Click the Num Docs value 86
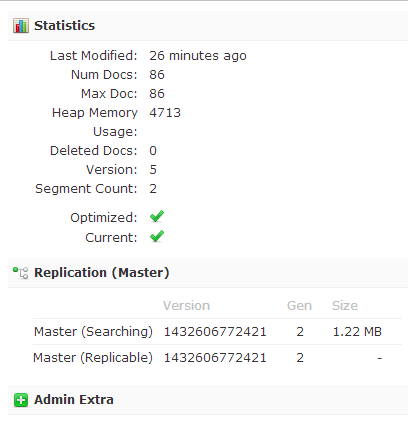The height and width of the screenshot is (426, 408). click(x=157, y=75)
